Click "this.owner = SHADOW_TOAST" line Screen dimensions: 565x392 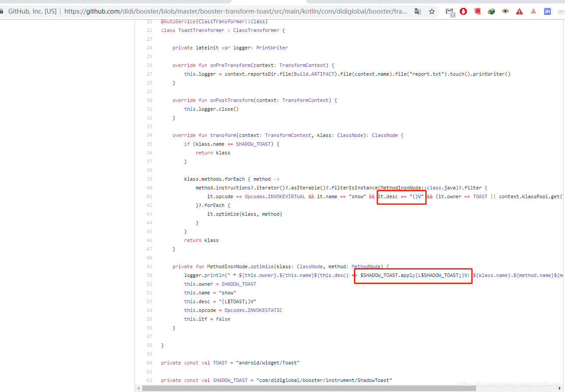[220, 284]
